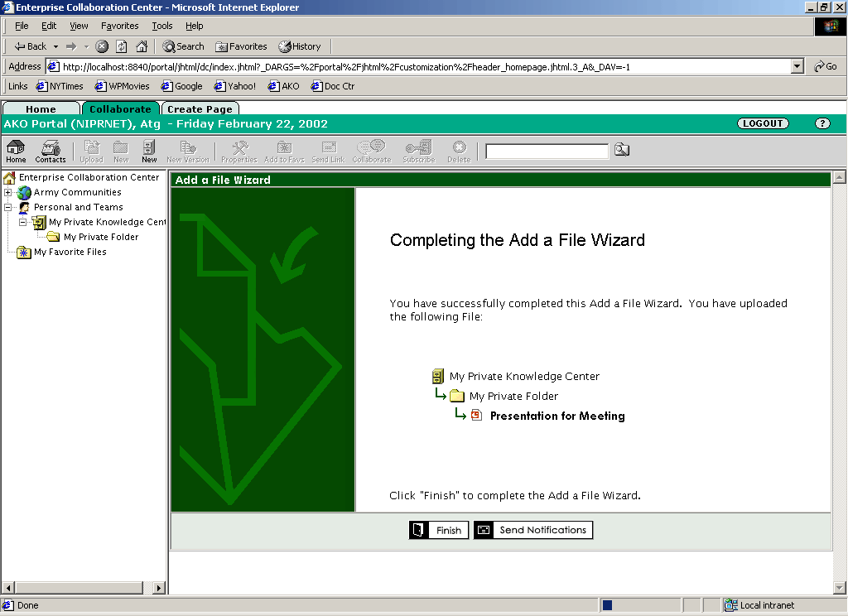The image size is (848, 616).
Task: Click the Send Notifications button
Action: (x=533, y=530)
